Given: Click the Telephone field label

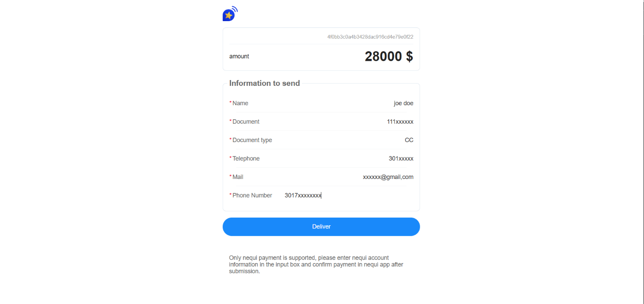Looking at the screenshot, I should tap(246, 159).
